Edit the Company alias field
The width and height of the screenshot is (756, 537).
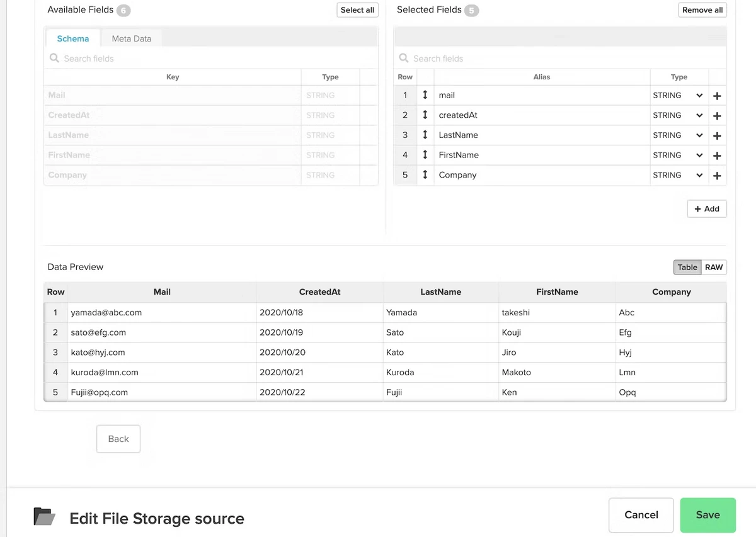pos(543,175)
